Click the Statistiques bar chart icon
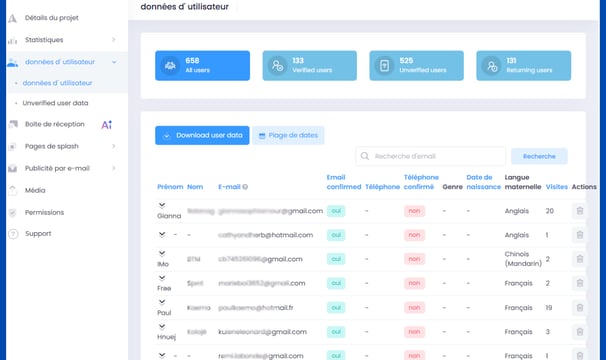Image resolution: width=606 pixels, height=360 pixels. tap(12, 40)
